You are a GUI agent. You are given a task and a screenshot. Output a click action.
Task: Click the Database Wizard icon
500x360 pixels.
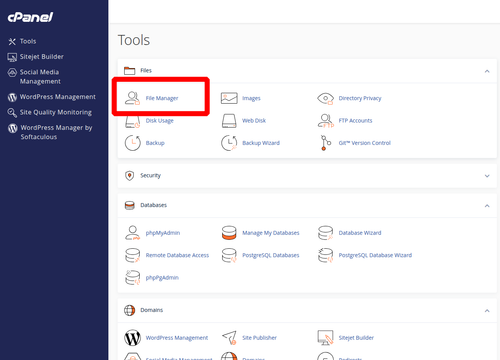coord(325,233)
